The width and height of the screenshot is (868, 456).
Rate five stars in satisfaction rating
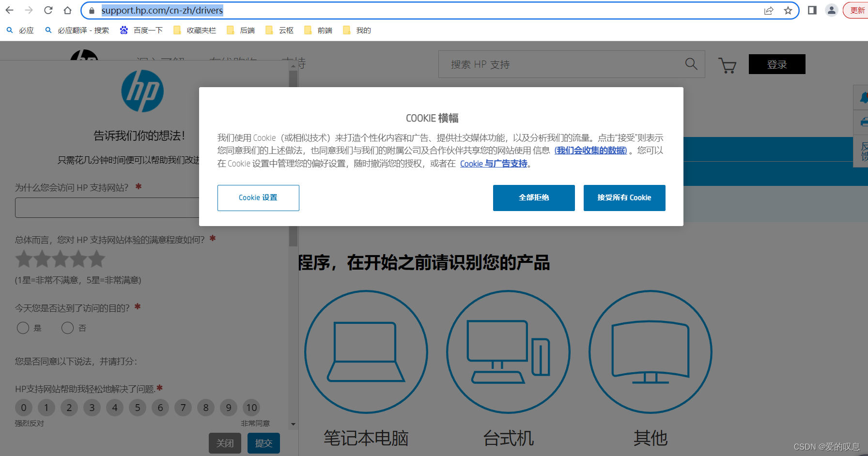click(96, 259)
